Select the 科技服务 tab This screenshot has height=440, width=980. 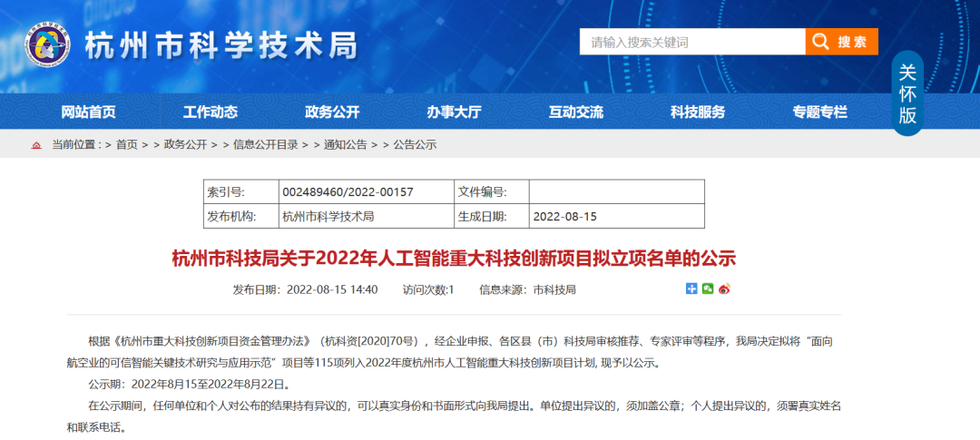pos(698,112)
